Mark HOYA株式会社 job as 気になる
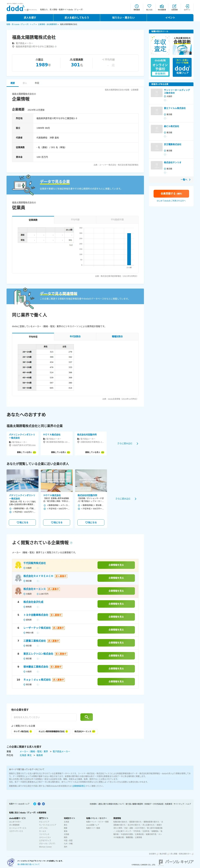This screenshot has width=200, height=868. pyautogui.click(x=57, y=522)
